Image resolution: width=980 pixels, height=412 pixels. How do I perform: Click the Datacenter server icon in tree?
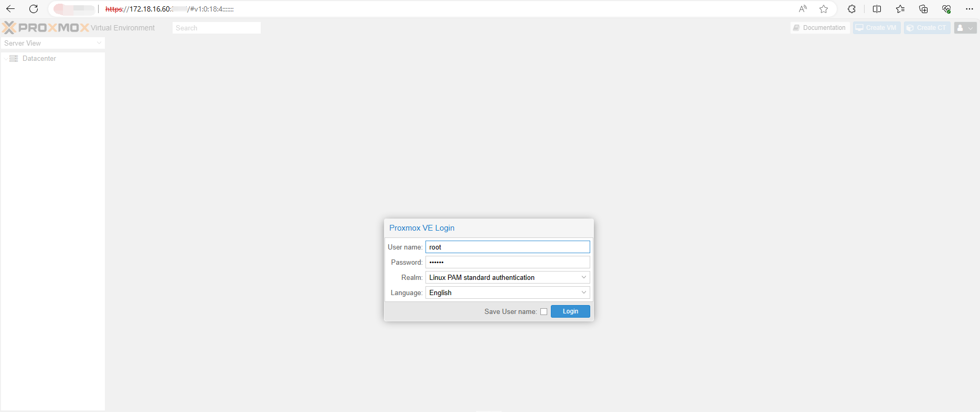point(14,58)
